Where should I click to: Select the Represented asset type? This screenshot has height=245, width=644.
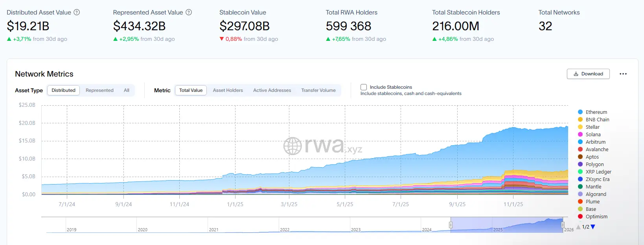click(99, 90)
